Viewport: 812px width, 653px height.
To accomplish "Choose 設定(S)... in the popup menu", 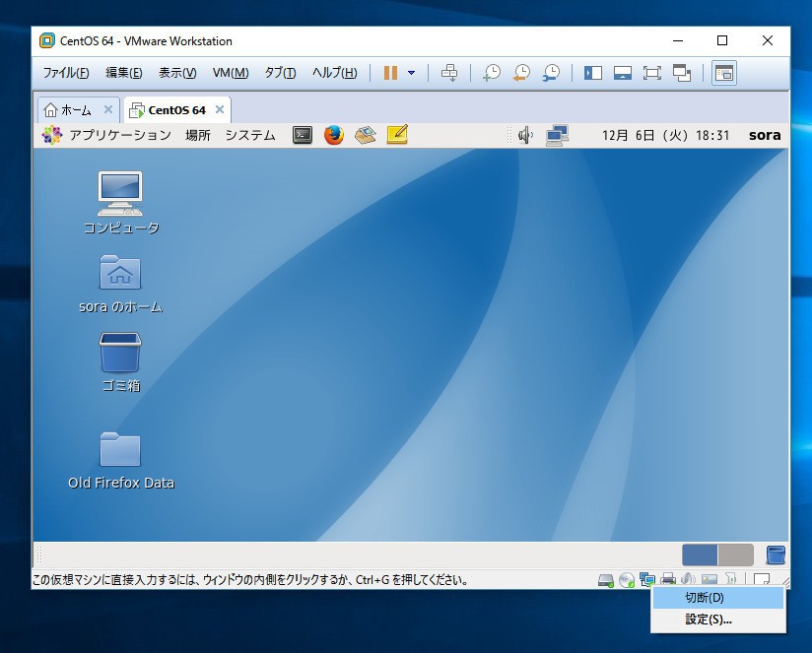I will [709, 620].
